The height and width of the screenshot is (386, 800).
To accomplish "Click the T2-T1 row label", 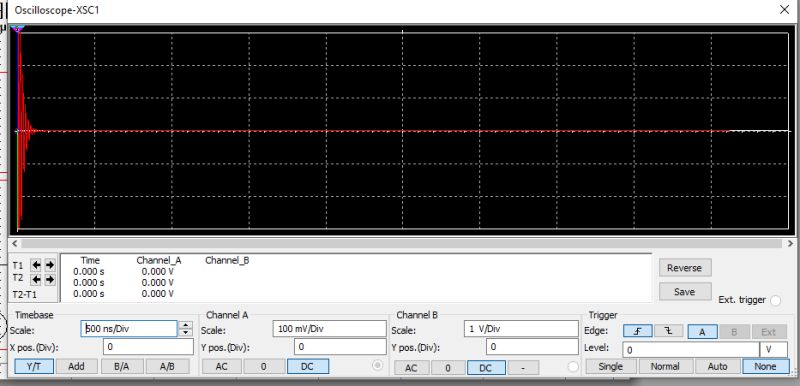I will coord(24,295).
